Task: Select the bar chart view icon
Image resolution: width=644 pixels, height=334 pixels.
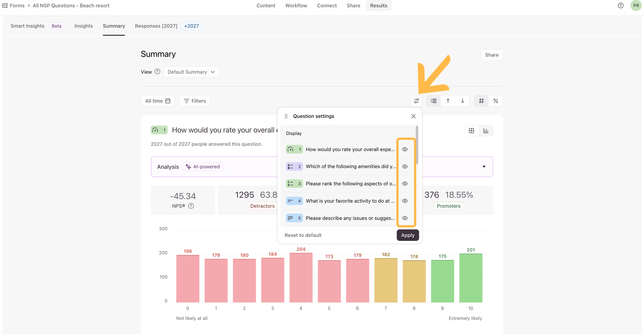Action: (x=486, y=131)
